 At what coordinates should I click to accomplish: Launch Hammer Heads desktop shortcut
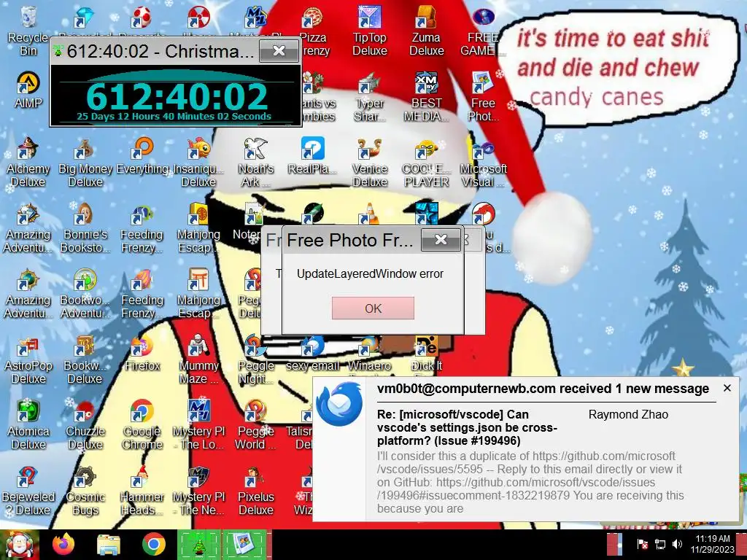[142, 491]
